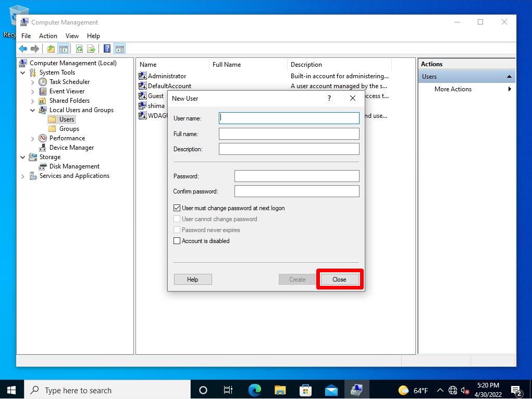Click the Device Manager icon

[43, 148]
